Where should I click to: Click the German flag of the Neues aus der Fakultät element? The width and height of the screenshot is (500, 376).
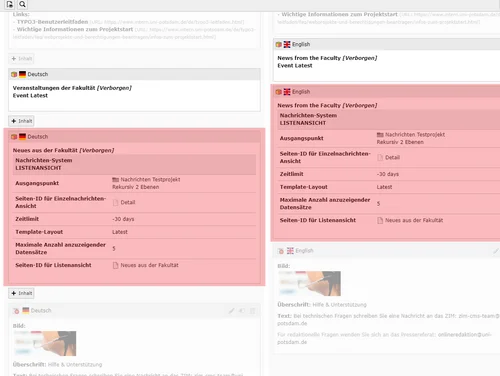[x=22, y=137]
